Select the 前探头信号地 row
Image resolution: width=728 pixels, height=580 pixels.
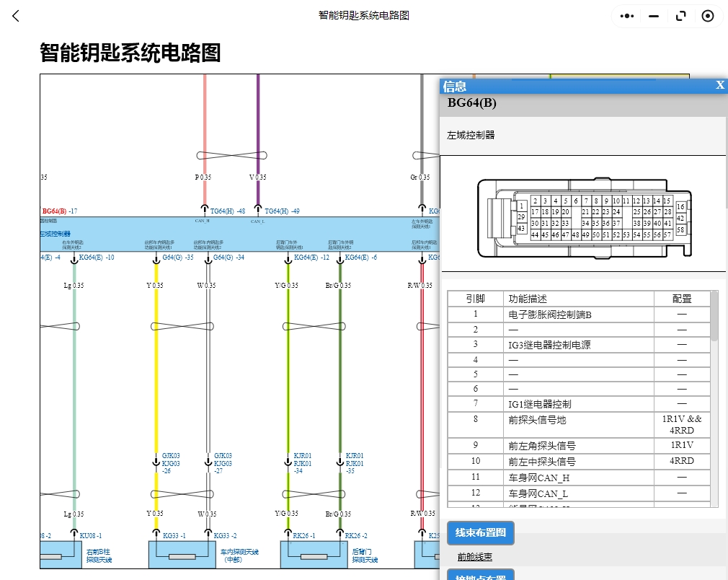click(x=579, y=425)
